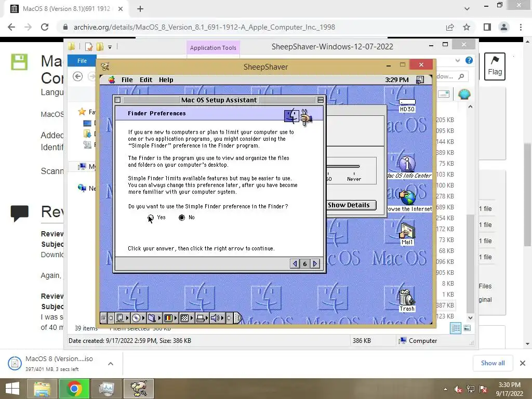Open the Apple menu in Mac OS
The image size is (532, 399).
[x=112, y=79]
